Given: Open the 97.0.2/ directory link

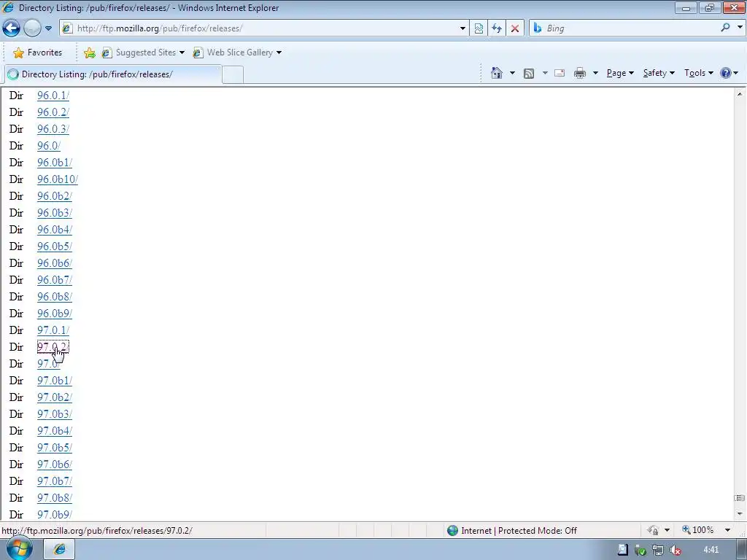Looking at the screenshot, I should tap(53, 346).
